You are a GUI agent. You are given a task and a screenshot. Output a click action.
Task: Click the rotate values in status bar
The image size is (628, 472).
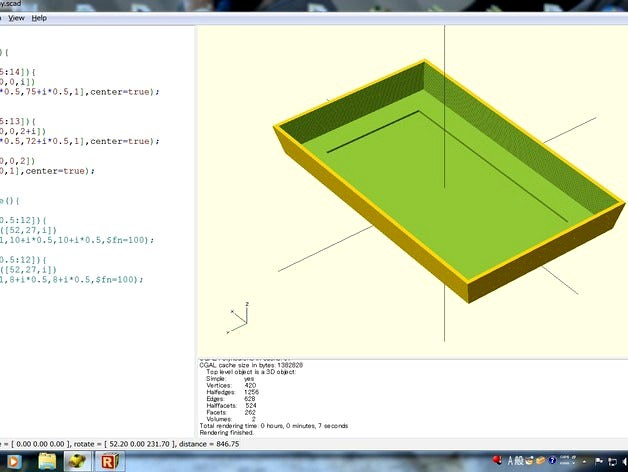(x=120, y=443)
